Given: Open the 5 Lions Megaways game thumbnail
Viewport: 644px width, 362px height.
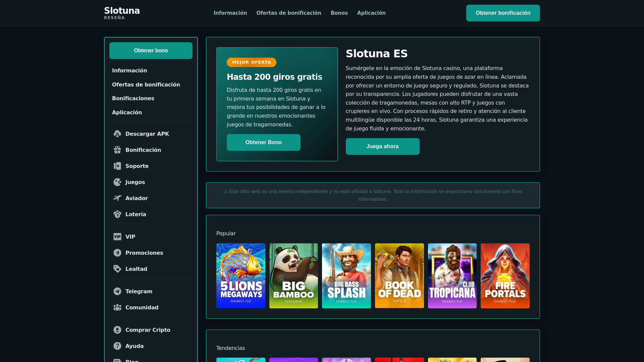Looking at the screenshot, I should click(x=241, y=276).
